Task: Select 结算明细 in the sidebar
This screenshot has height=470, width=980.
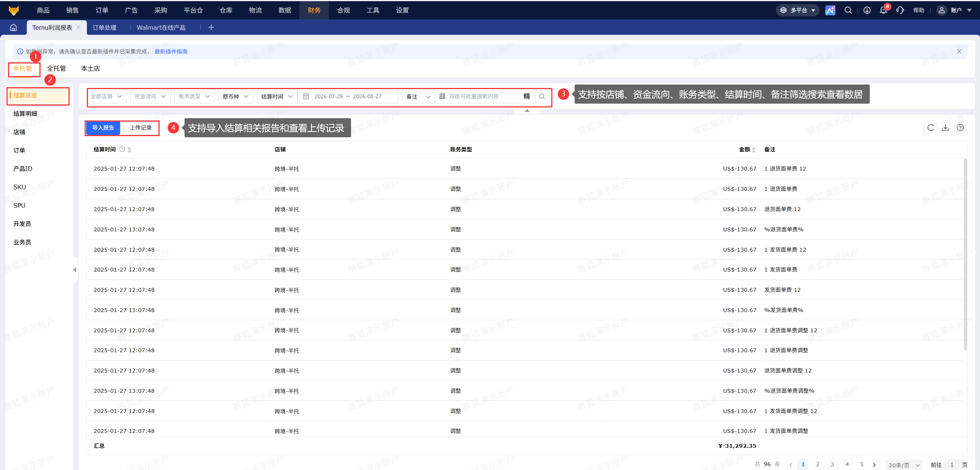Action: pyautogui.click(x=25, y=114)
